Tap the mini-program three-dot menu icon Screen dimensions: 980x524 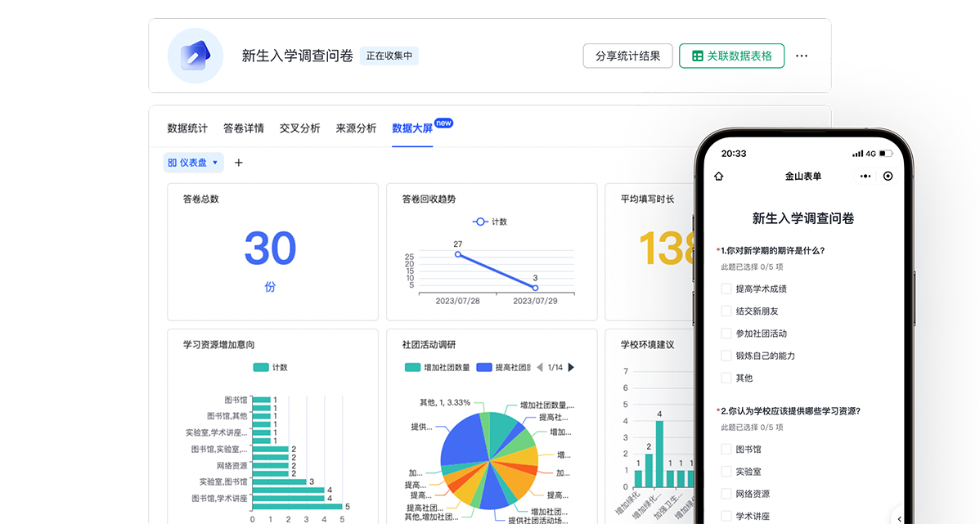pos(865,176)
